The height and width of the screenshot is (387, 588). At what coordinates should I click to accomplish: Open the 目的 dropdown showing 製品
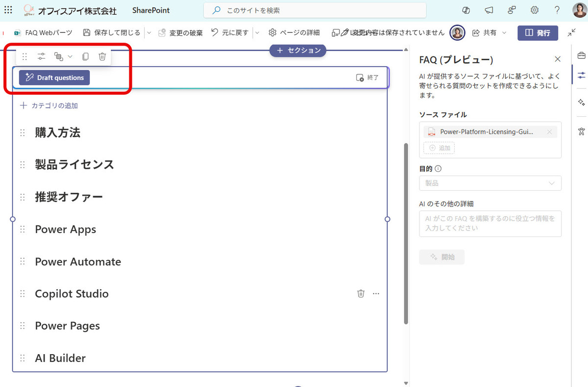[490, 183]
